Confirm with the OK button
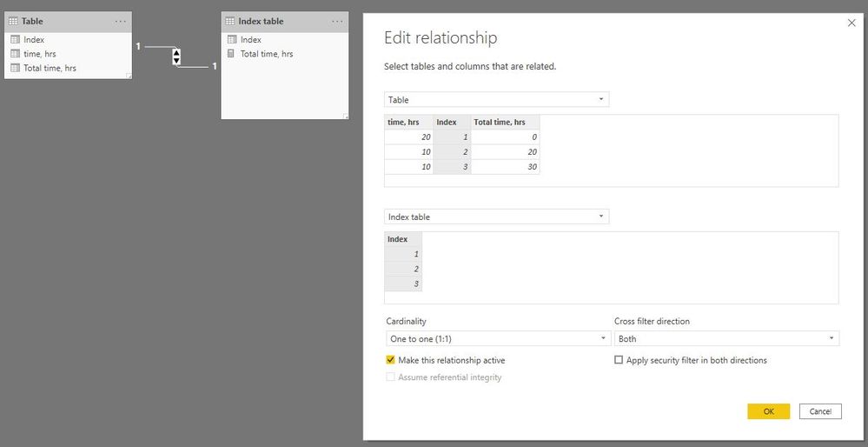868x447 pixels. [x=768, y=411]
